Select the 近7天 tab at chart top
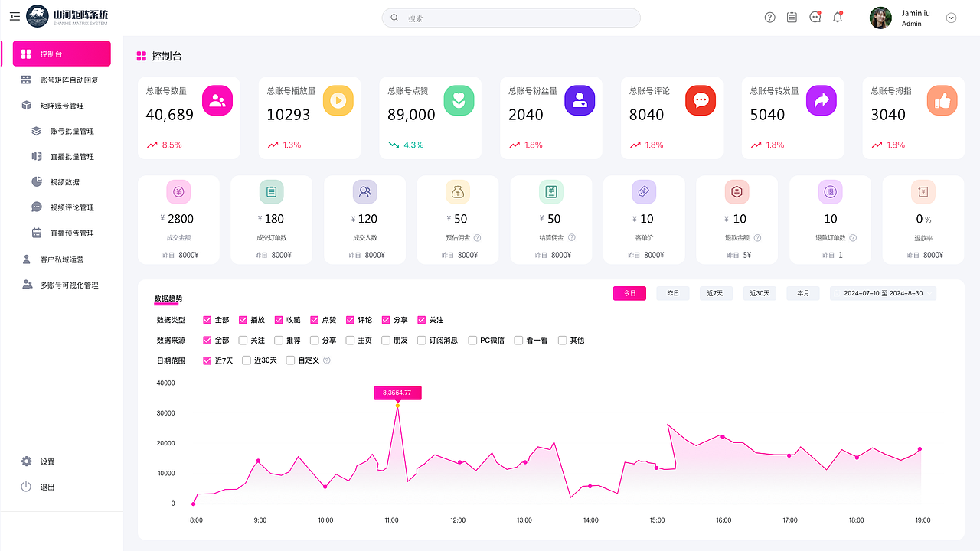 (716, 293)
